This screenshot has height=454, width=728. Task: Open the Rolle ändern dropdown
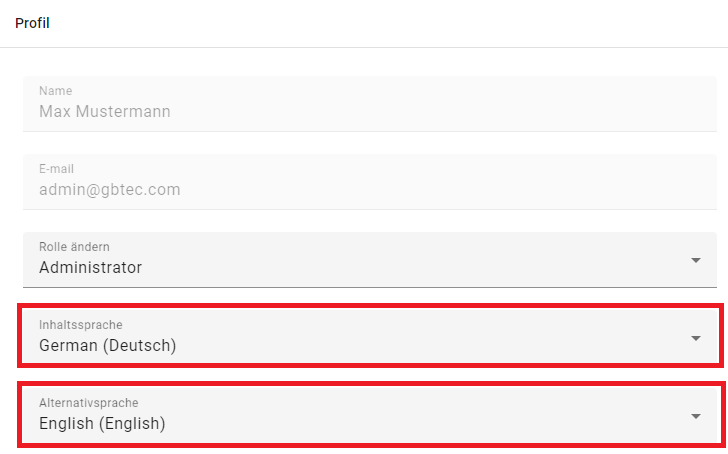(x=369, y=260)
